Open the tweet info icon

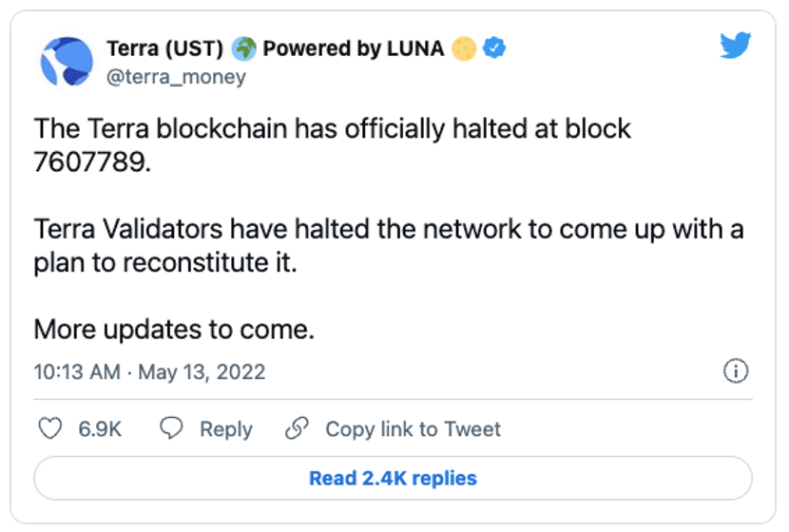click(x=736, y=371)
